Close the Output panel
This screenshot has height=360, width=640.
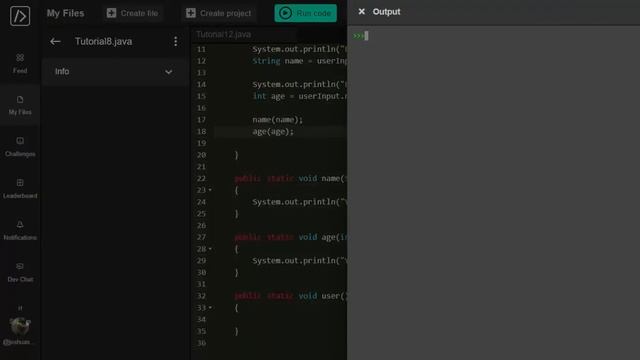coord(362,12)
